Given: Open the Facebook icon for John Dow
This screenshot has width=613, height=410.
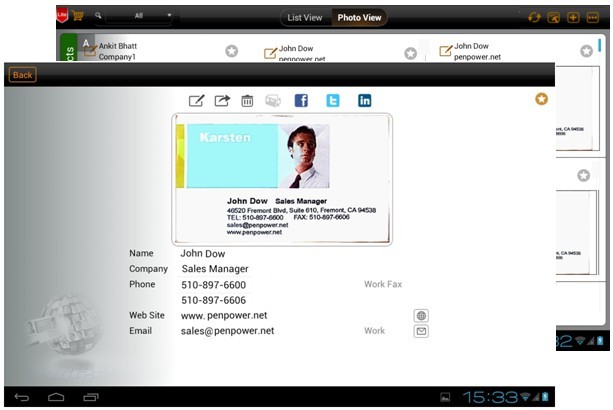Looking at the screenshot, I should pyautogui.click(x=301, y=100).
